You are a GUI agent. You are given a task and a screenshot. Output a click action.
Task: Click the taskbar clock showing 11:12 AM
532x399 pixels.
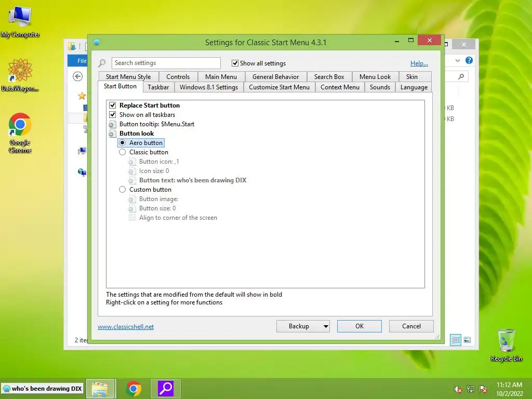509,389
